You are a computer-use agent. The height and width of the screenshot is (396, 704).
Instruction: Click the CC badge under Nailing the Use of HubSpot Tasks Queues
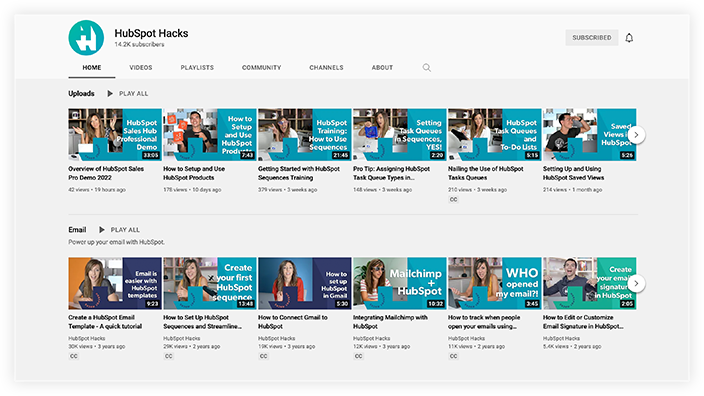(453, 199)
